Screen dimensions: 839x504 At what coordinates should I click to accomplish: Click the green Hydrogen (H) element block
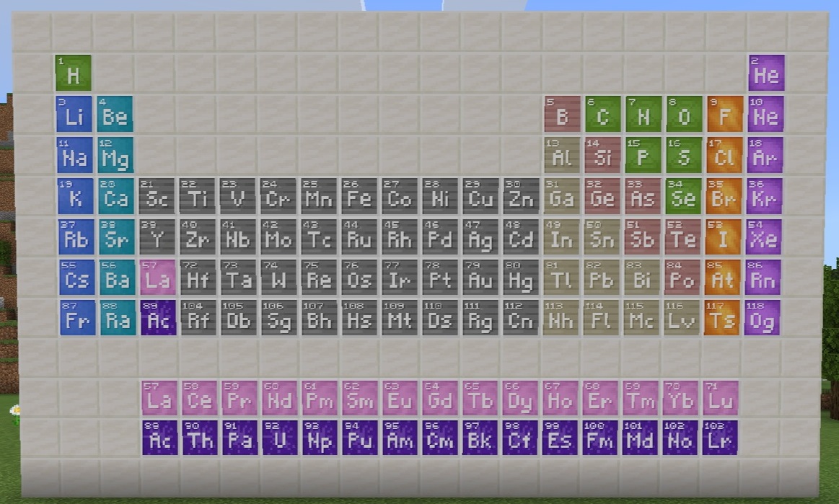[74, 73]
